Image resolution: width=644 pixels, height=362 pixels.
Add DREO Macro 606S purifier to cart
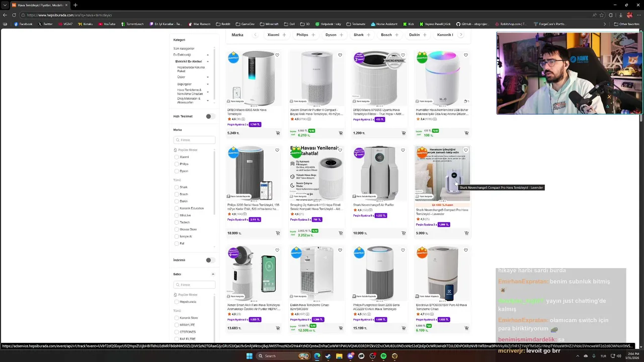point(278,133)
